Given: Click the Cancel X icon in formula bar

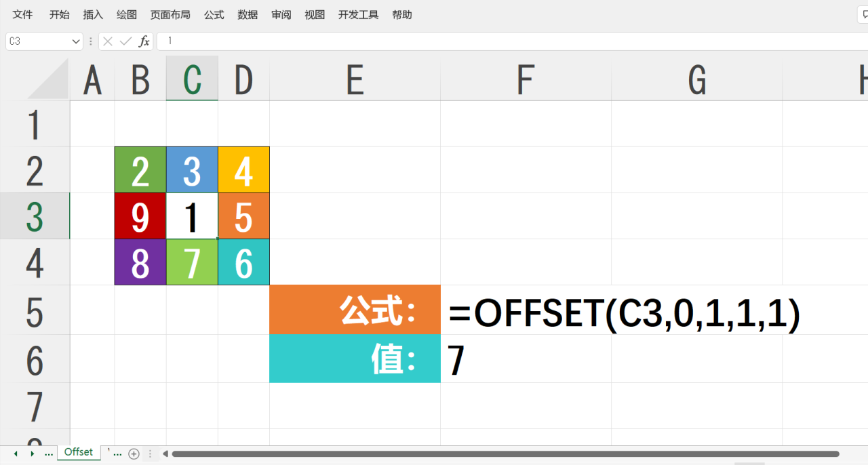Looking at the screenshot, I should (108, 41).
